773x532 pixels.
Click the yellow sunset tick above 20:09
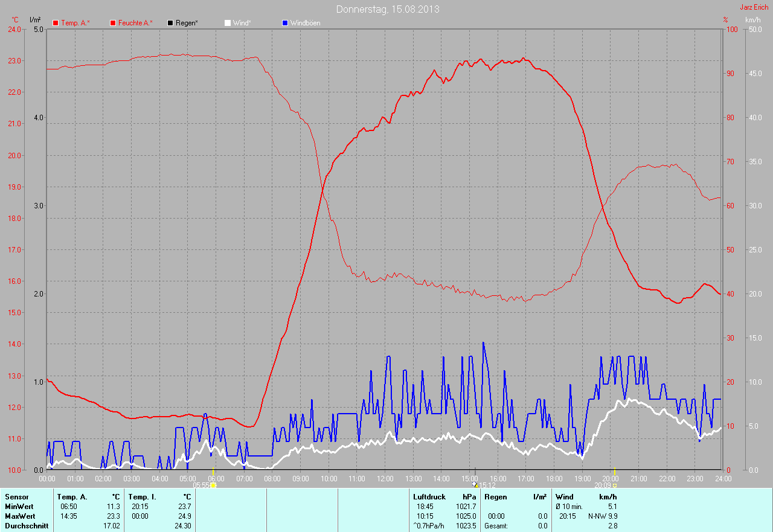(x=615, y=471)
